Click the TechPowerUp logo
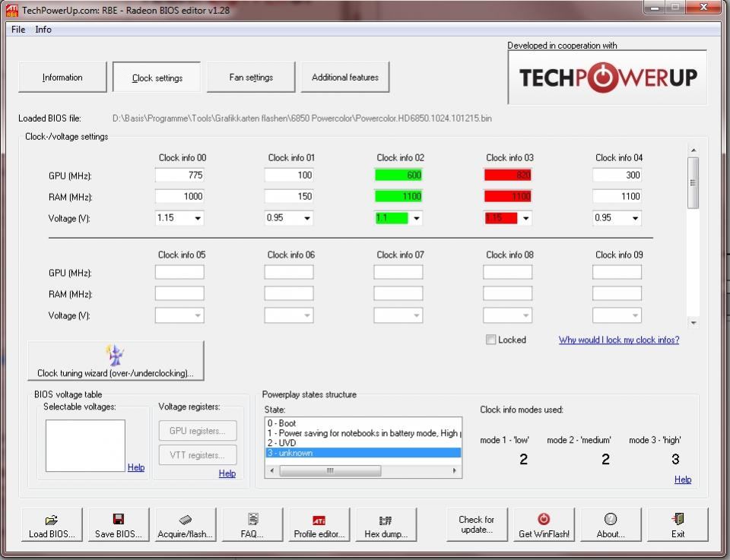The image size is (730, 560). pyautogui.click(x=608, y=78)
